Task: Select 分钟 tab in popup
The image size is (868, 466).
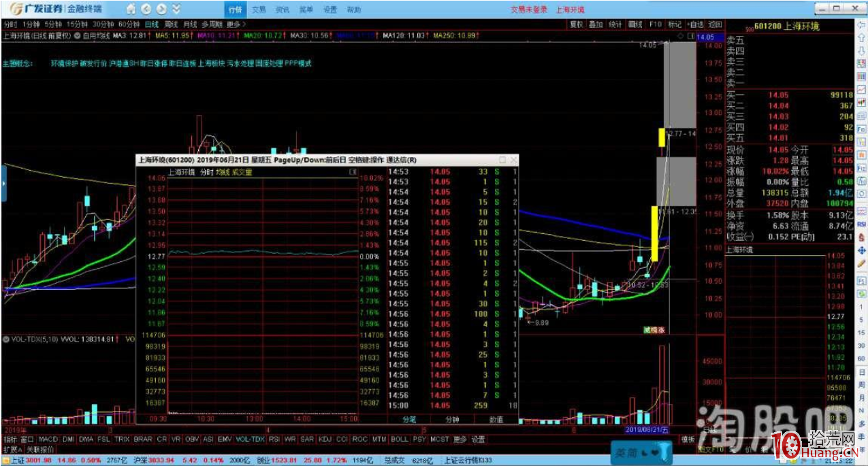Action: click(452, 420)
